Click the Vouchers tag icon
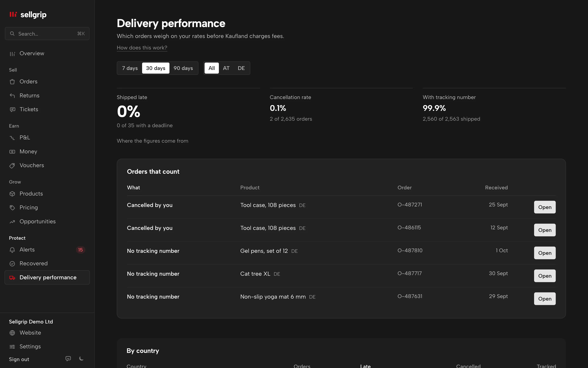The height and width of the screenshot is (368, 588). tap(12, 166)
